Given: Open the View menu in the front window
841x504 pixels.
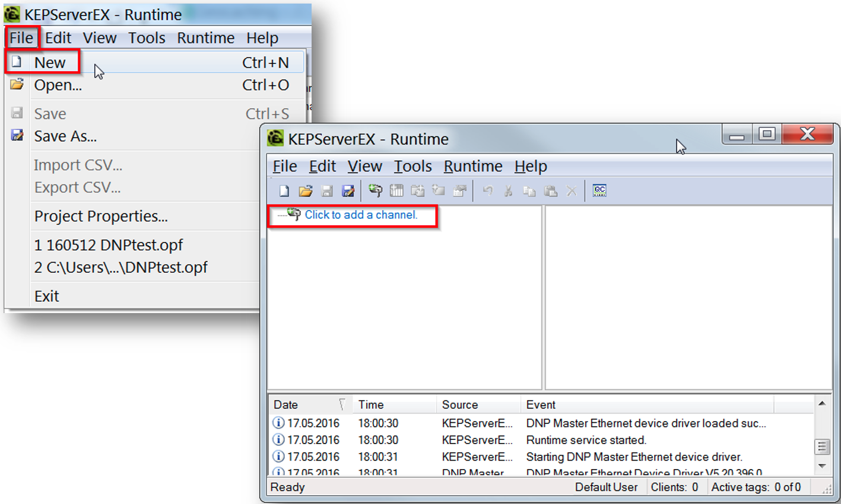Looking at the screenshot, I should click(364, 166).
